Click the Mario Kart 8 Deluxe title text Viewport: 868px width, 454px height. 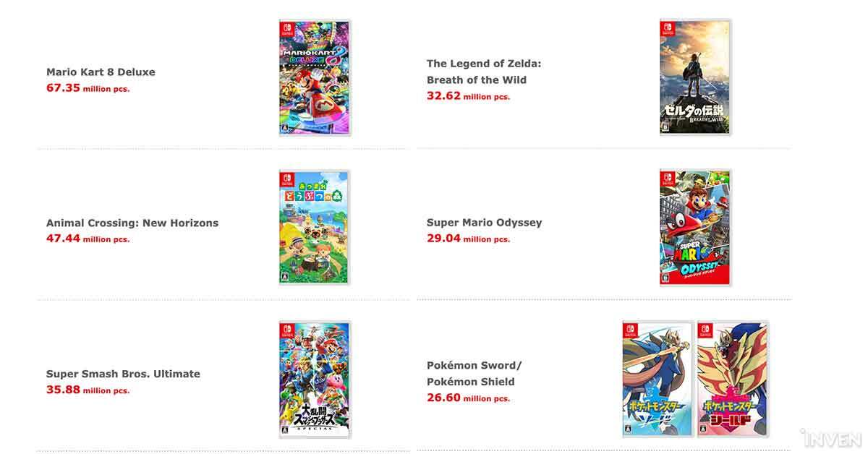101,72
